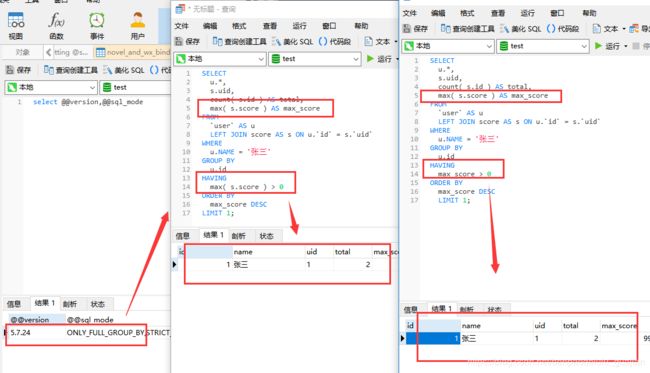The width and height of the screenshot is (650, 373).
Task: Click uid column header in right window
Action: (x=546, y=326)
